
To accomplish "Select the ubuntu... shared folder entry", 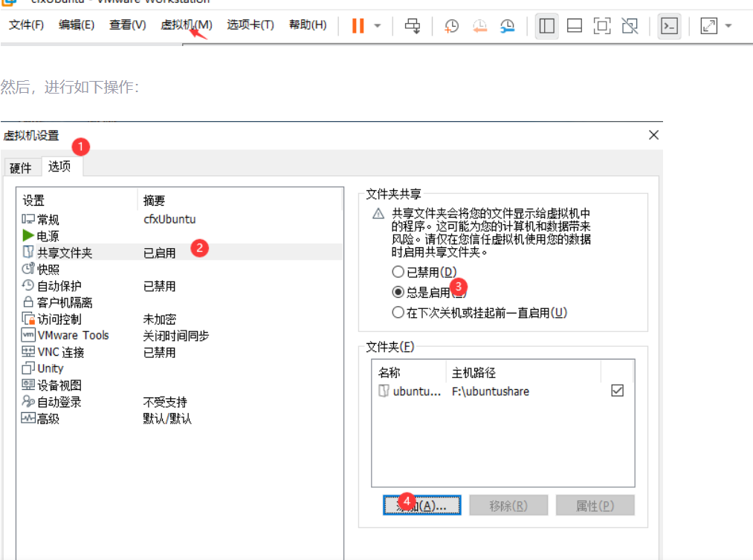I will coord(410,391).
